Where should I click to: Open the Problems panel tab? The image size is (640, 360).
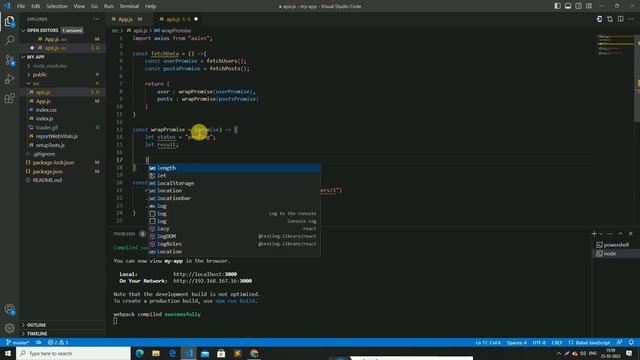124,234
